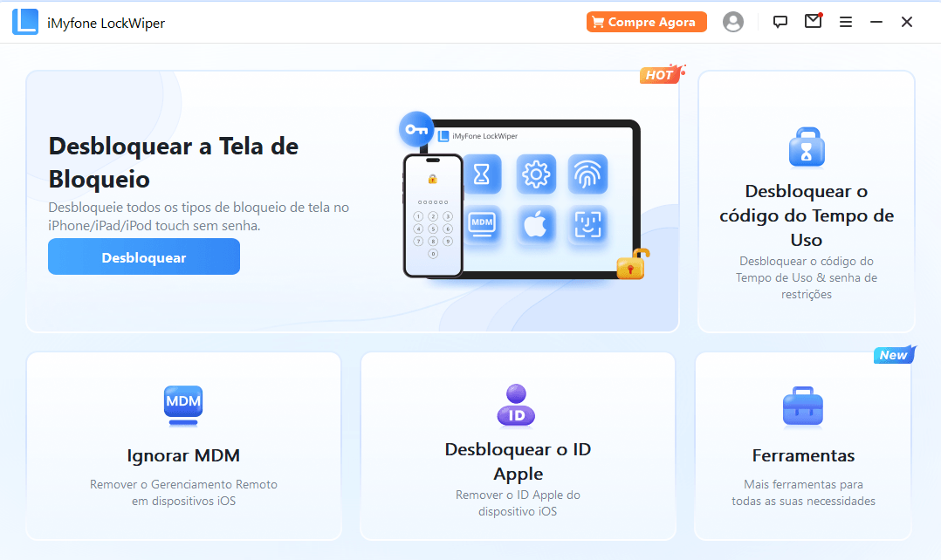Click the iMyfone LockWiper logo icon

tap(25, 22)
